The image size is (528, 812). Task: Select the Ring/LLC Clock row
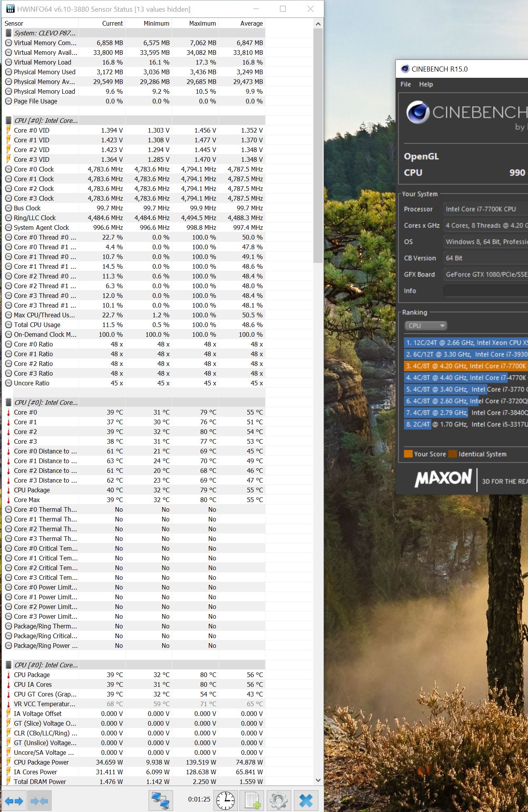tap(133, 218)
